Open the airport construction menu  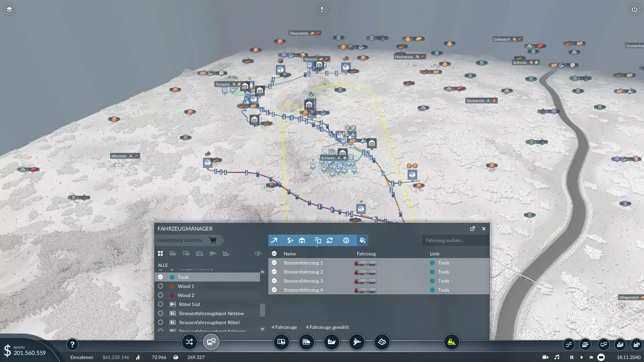(357, 342)
